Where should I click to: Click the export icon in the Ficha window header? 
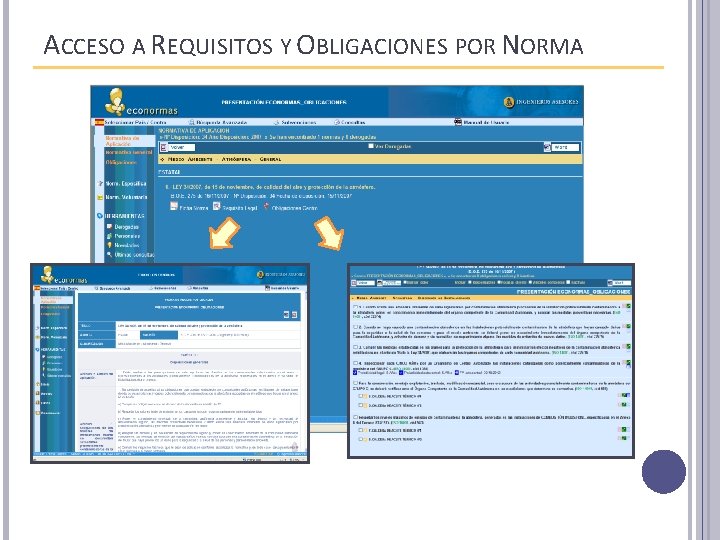point(294,315)
